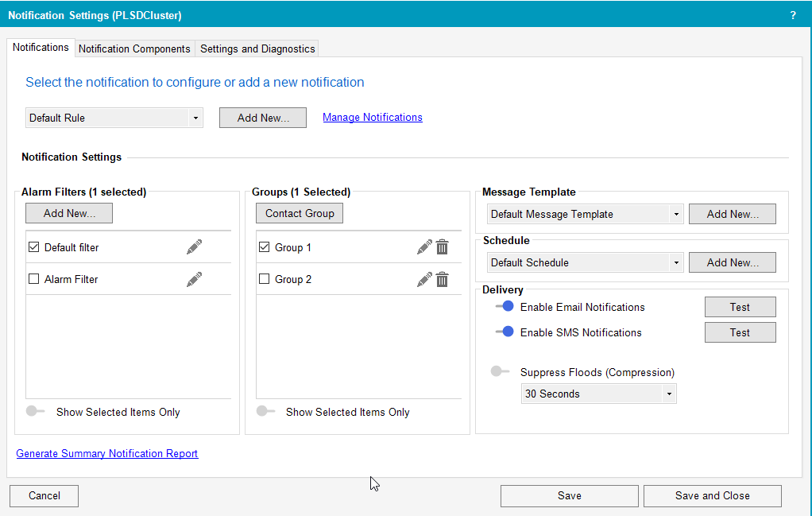Expand the Default Message Template dropdown
Screen dimensions: 812x516
coord(585,214)
